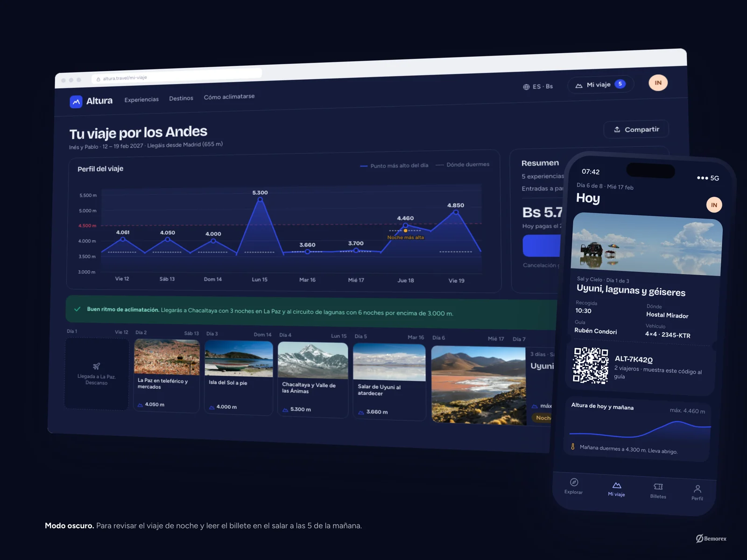
Task: Click the Llegada a La Paz rest card
Action: [x=96, y=374]
